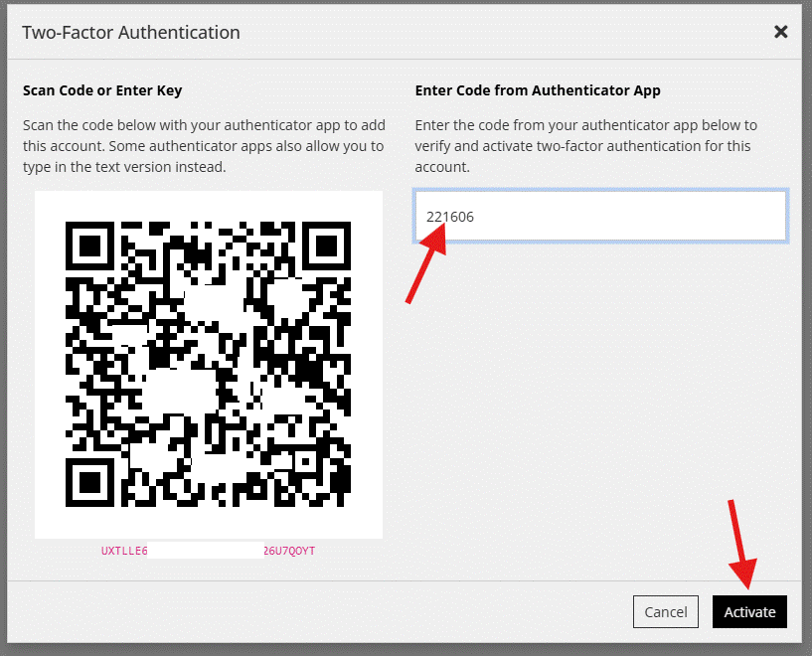Select the secret key text UXTLLE6

coord(124,551)
